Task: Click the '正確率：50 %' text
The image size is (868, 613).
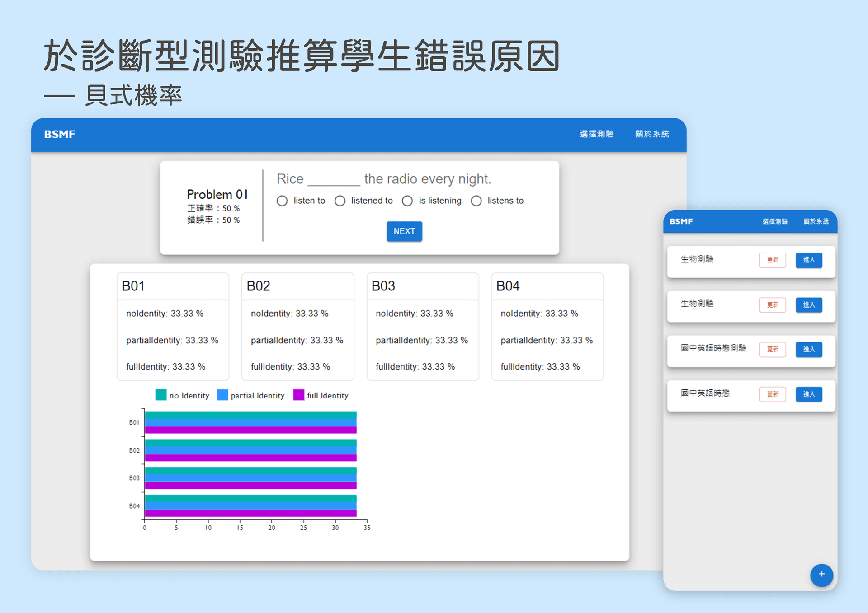Action: (213, 208)
